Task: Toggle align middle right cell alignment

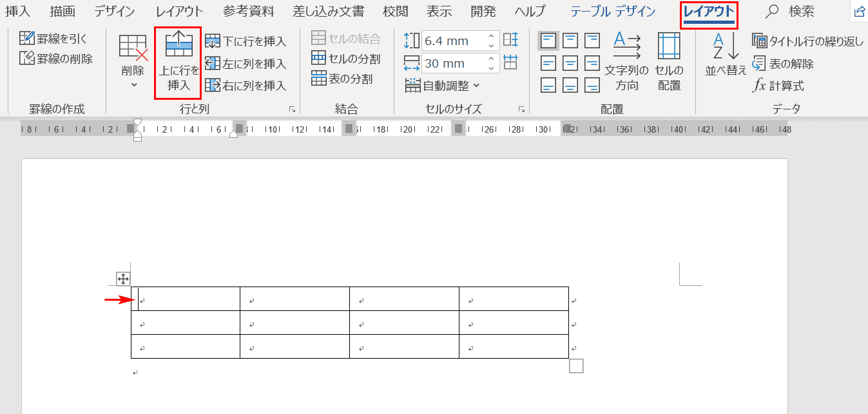Action: (592, 63)
